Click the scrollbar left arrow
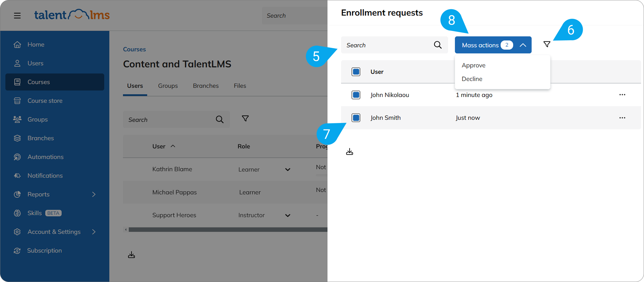The height and width of the screenshot is (282, 644). point(126,230)
